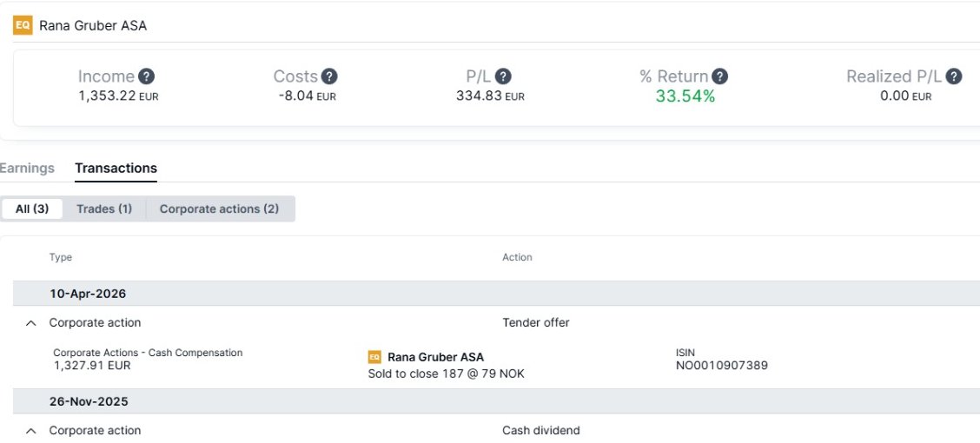Open the Rana Gruber ASA instrument link

[x=435, y=357]
